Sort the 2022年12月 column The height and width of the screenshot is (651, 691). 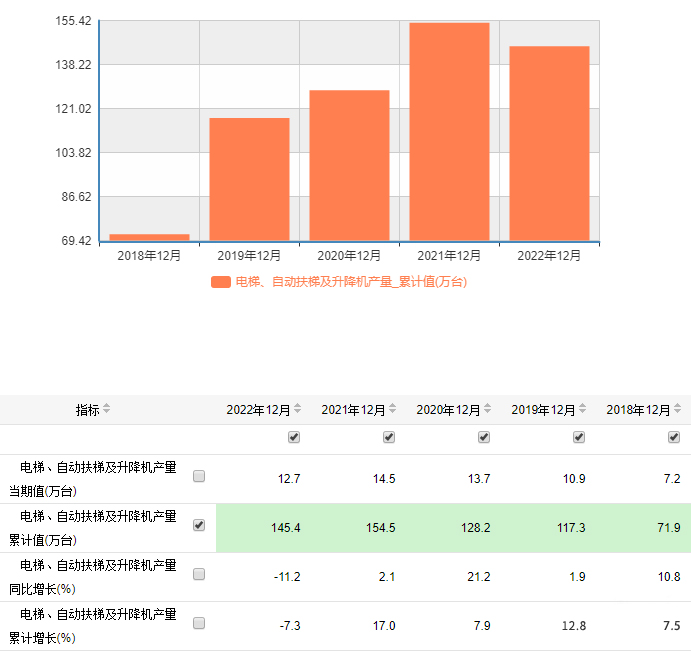(x=297, y=409)
